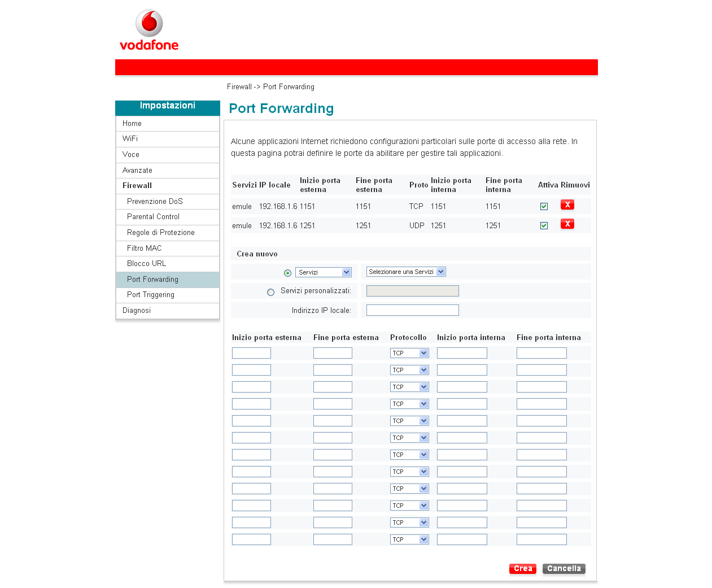Focus first row Inizio porta esterna field
This screenshot has height=588, width=712.
coord(251,353)
